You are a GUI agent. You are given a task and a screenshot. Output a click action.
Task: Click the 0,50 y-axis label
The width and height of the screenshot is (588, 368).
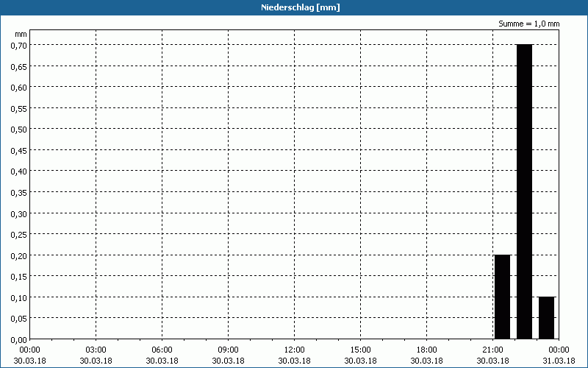pos(18,130)
